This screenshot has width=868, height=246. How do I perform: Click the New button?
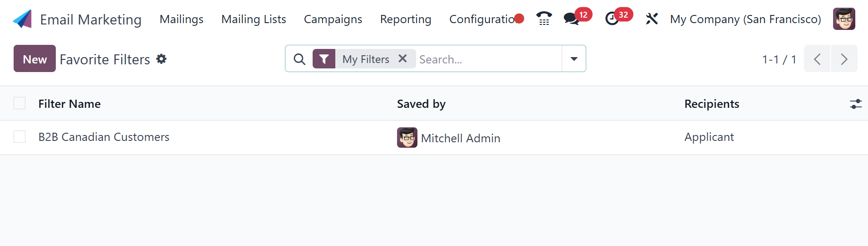click(34, 59)
